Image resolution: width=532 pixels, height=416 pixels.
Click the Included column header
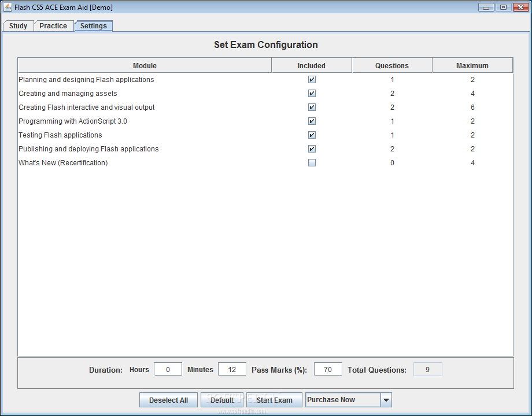(x=312, y=65)
